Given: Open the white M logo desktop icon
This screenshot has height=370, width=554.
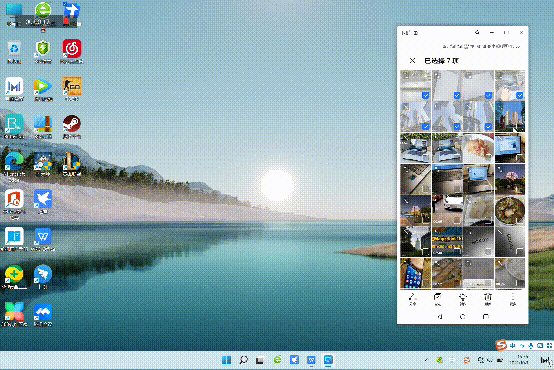Looking at the screenshot, I should [x=14, y=89].
